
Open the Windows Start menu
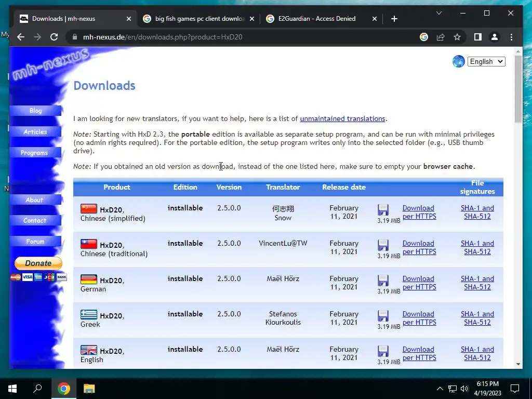pyautogui.click(x=12, y=389)
